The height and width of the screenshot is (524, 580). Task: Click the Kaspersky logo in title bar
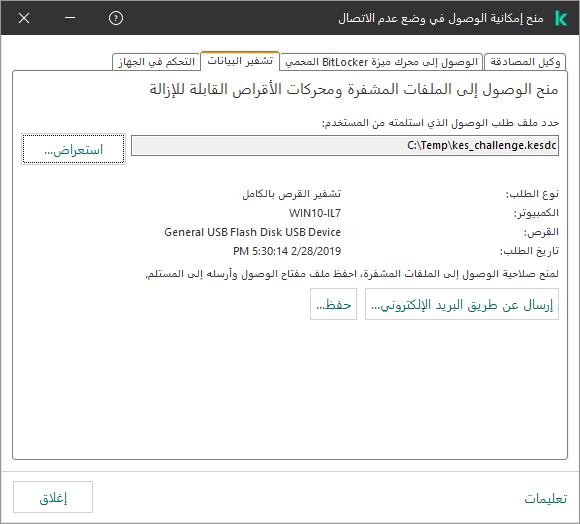coord(561,18)
